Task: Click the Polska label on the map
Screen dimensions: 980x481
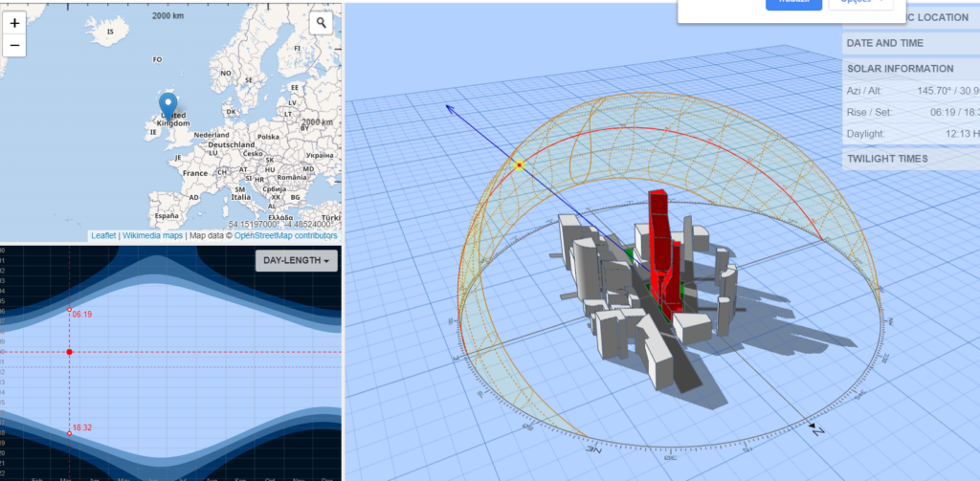Action: coord(268,137)
